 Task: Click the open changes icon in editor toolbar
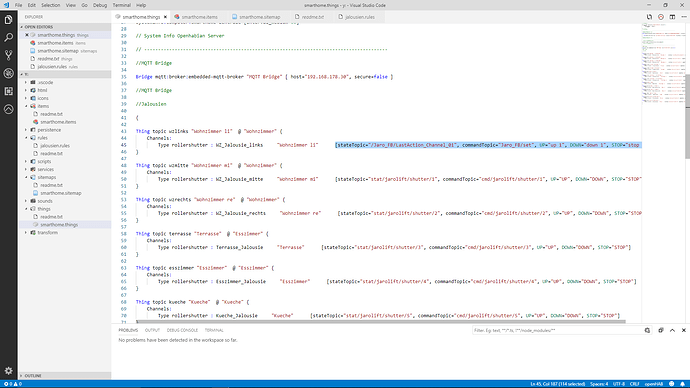tap(650, 17)
